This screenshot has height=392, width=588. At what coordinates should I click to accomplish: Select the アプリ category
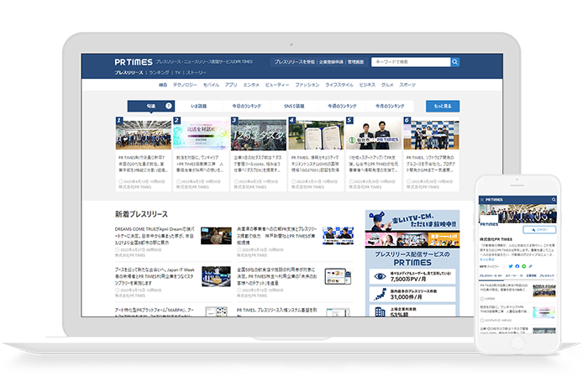pyautogui.click(x=231, y=85)
